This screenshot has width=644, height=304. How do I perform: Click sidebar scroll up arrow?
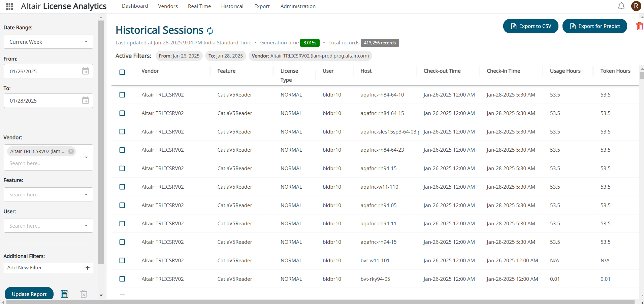click(101, 17)
